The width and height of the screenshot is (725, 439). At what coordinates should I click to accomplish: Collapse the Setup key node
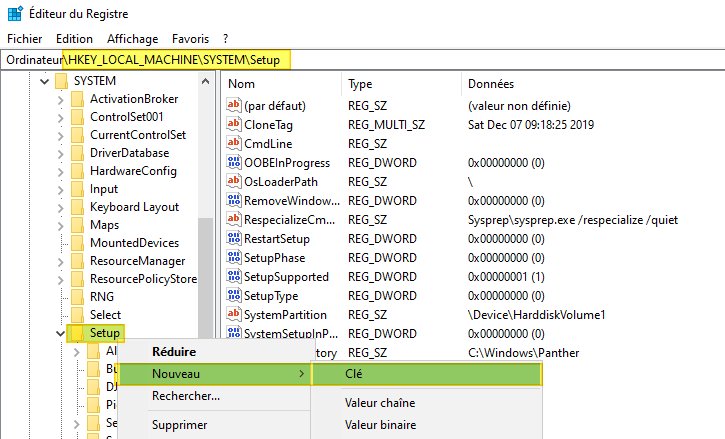(x=60, y=333)
